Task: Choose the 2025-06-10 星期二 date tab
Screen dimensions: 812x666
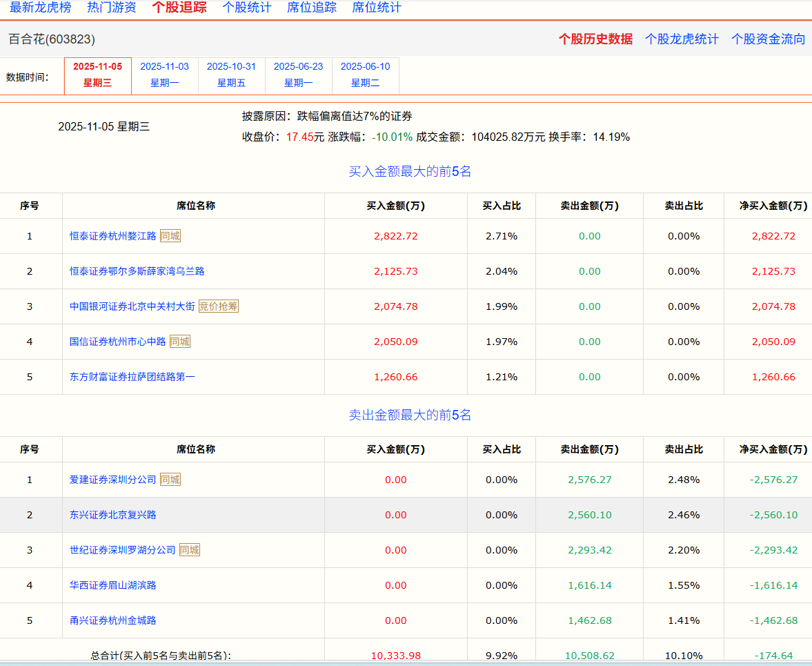Action: tap(365, 75)
